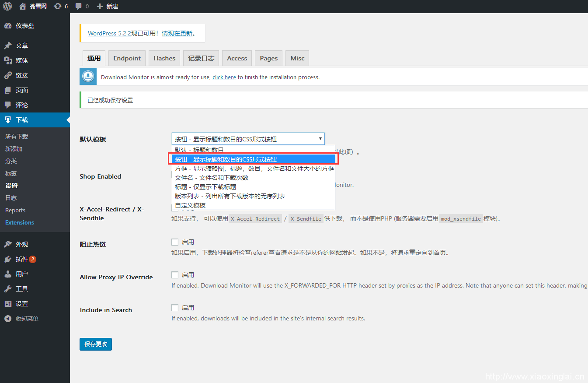The width and height of the screenshot is (588, 383).
Task: Click the WordPress 5.2.2 update link
Action: [109, 33]
